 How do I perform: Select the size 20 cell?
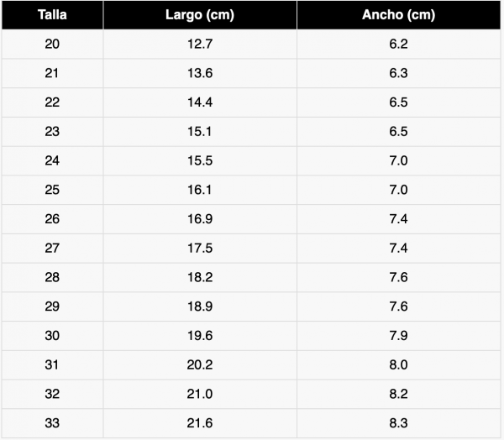[x=52, y=45]
